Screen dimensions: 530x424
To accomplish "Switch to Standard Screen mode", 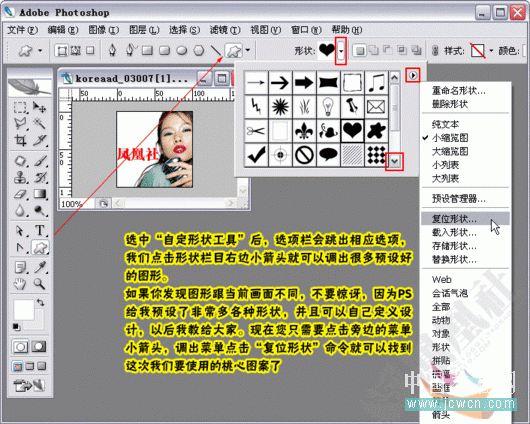I will (17, 366).
